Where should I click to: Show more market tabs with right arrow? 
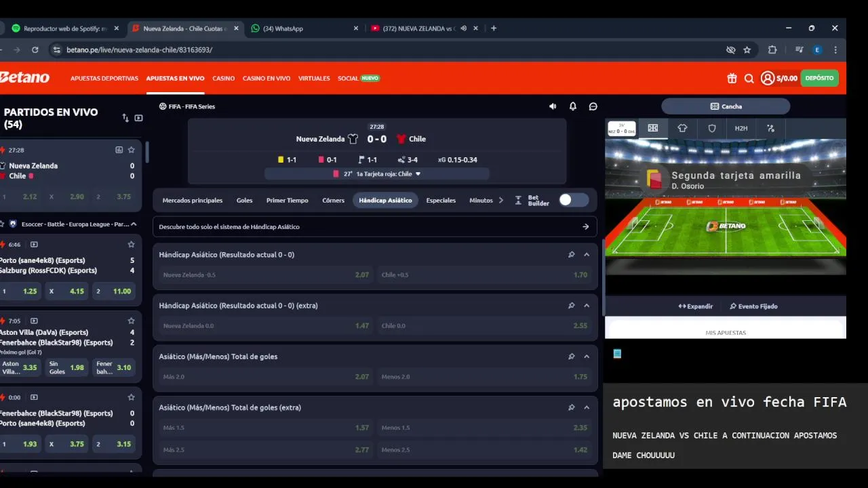point(501,200)
